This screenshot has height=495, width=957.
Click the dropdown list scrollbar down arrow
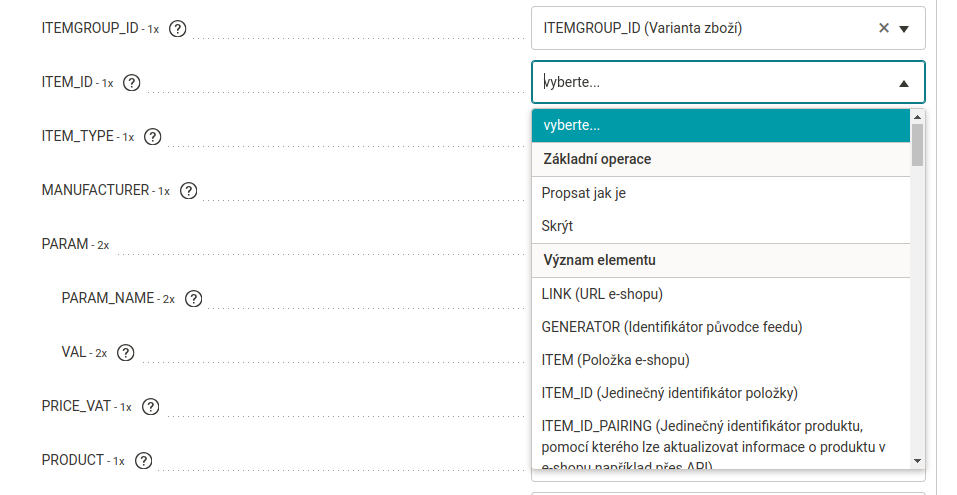917,461
